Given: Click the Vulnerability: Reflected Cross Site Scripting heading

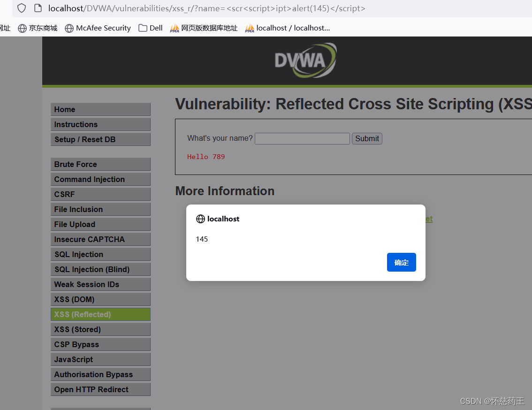Looking at the screenshot, I should tap(353, 104).
